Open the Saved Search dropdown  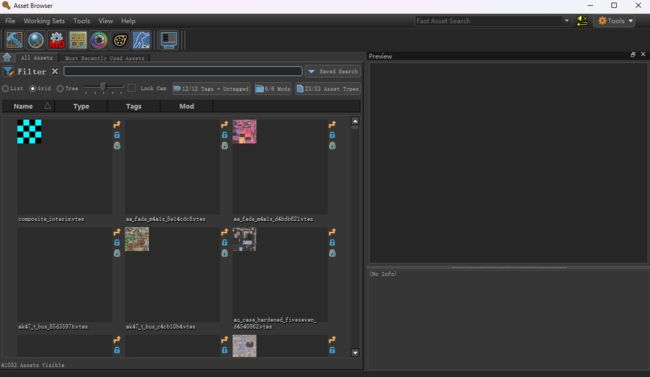click(333, 72)
